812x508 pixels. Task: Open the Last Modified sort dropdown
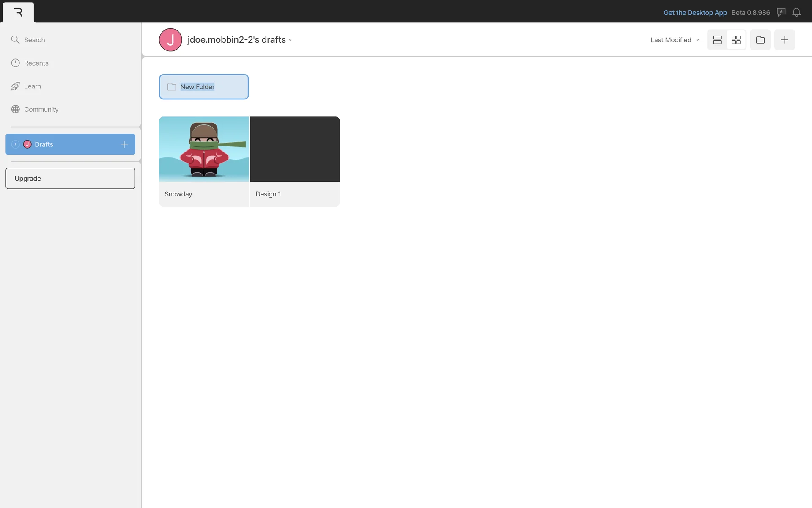pyautogui.click(x=675, y=40)
